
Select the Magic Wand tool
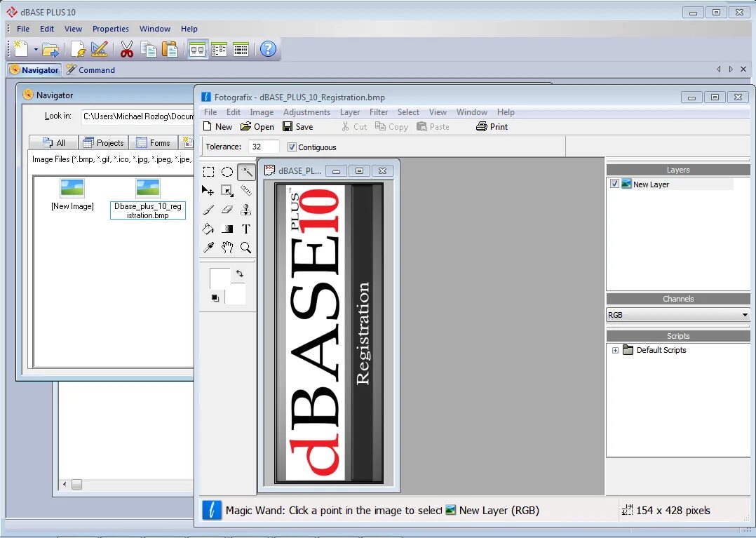click(246, 172)
